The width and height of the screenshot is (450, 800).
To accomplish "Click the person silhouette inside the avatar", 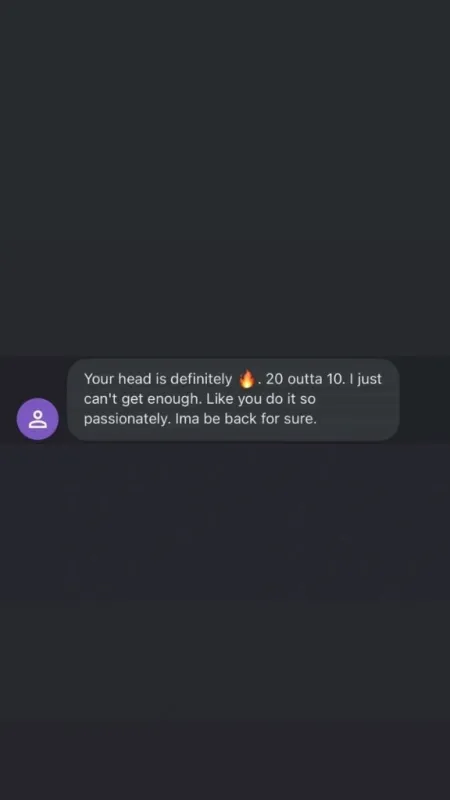I will (38, 419).
